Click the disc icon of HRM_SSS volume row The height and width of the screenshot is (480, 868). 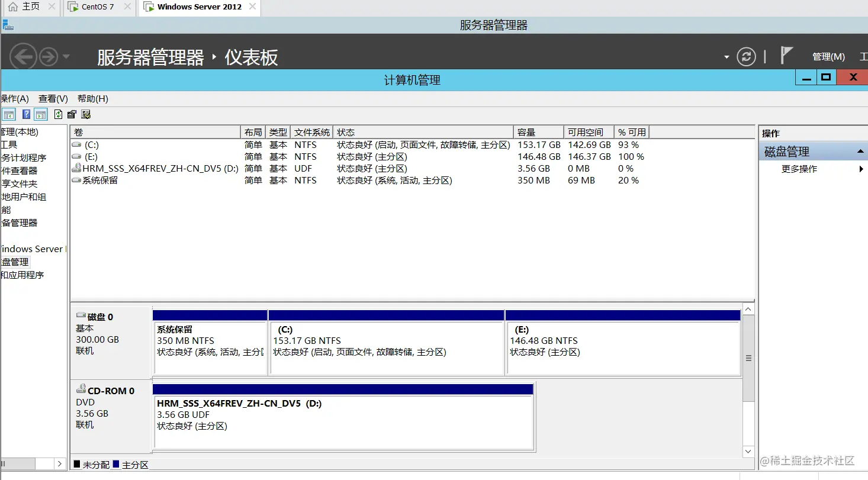tap(76, 168)
